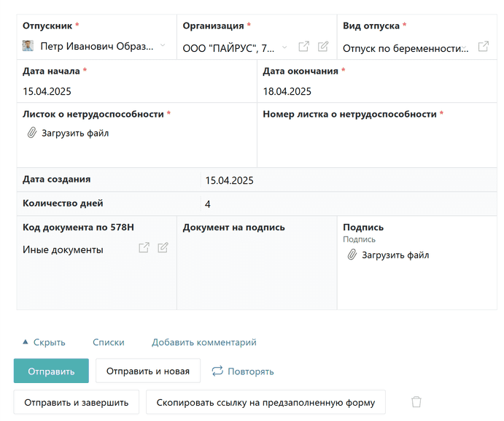Click the paperclip icon under Подпись
Viewport: 504px width, 421px height.
coord(352,255)
